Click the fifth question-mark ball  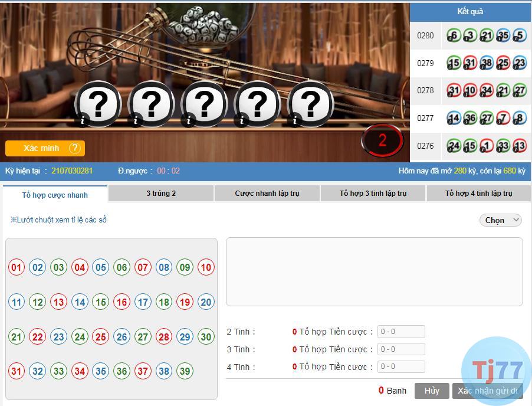[x=310, y=104]
